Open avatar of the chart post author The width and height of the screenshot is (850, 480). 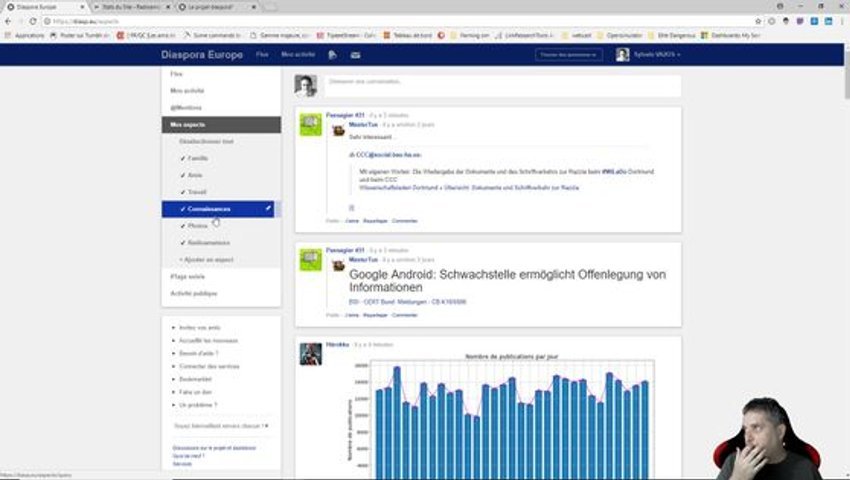coord(311,354)
